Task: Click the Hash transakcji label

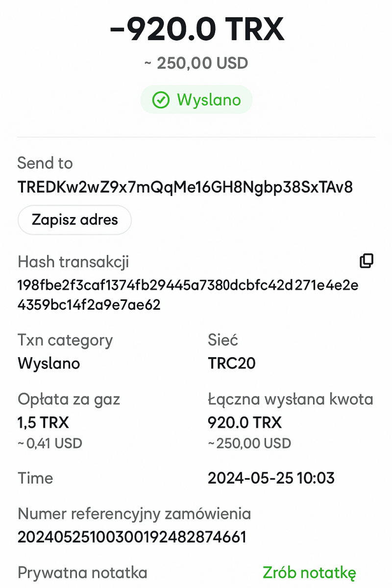Action: tap(73, 262)
